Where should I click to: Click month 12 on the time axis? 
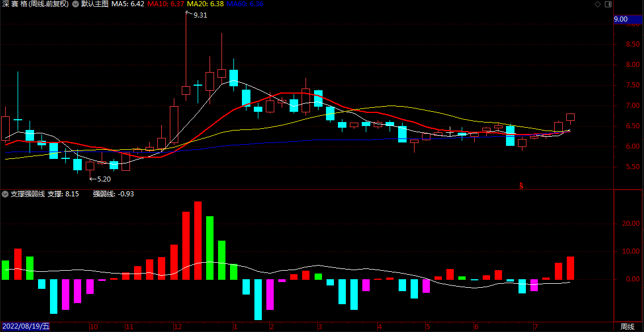(x=177, y=327)
